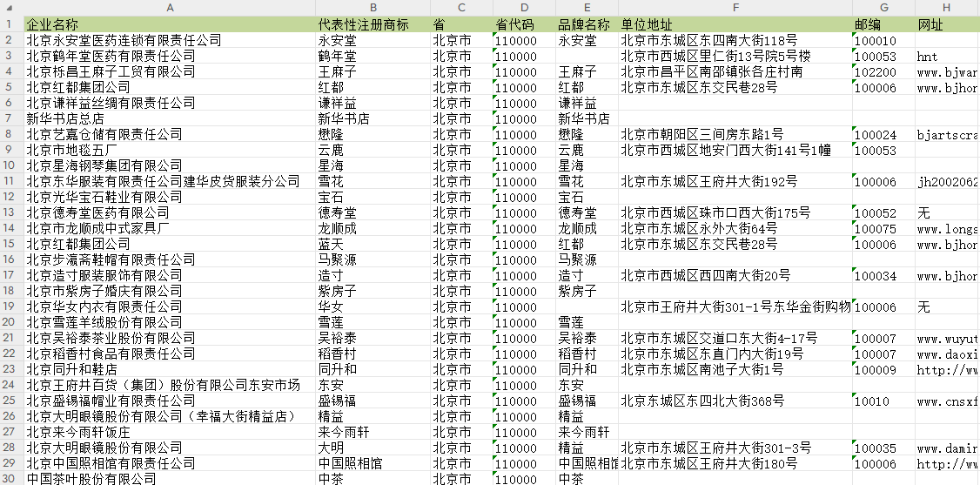The width and height of the screenshot is (980, 485).
Task: Select cell 北京稻香村食品有限责任公司
Action: 170,354
